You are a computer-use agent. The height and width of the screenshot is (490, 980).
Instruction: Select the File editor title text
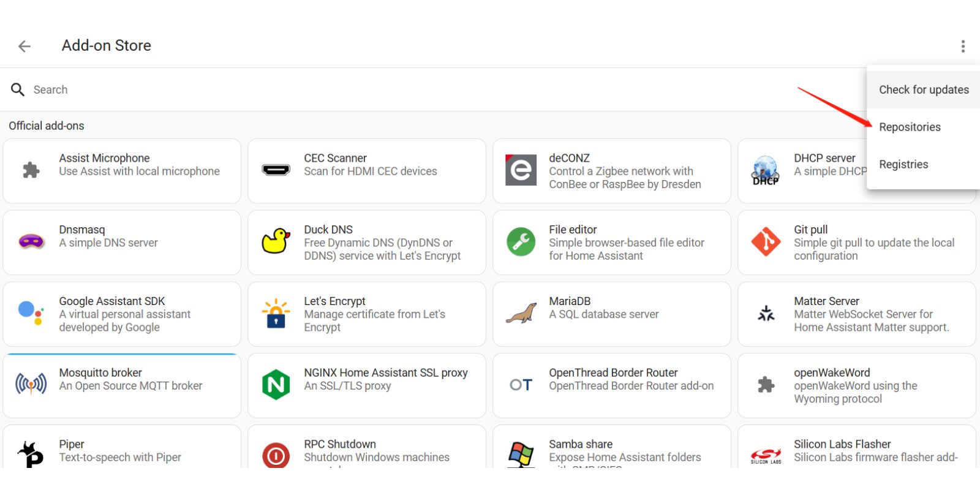(573, 230)
